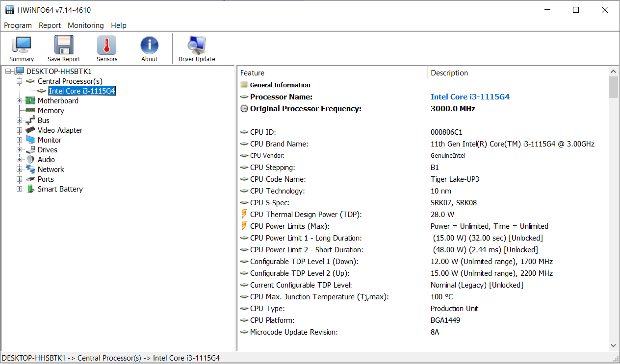This screenshot has height=364, width=620.
Task: Expand the Network tree node
Action: pyautogui.click(x=20, y=170)
